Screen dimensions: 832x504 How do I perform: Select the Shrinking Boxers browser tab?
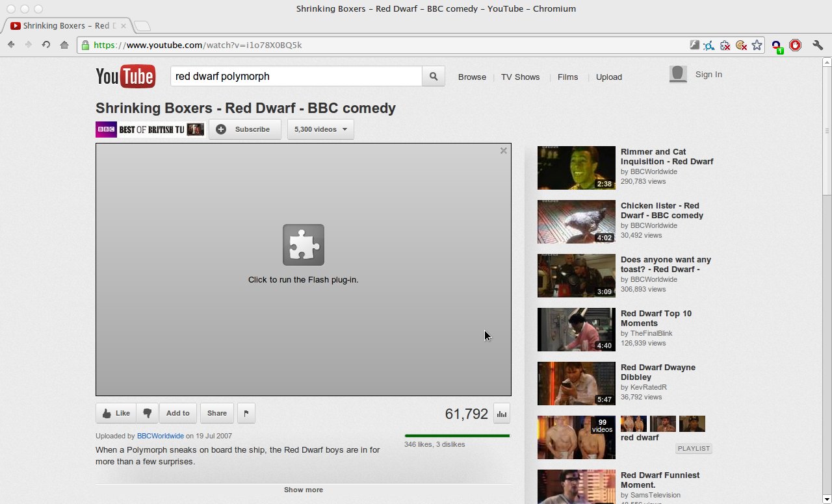68,26
